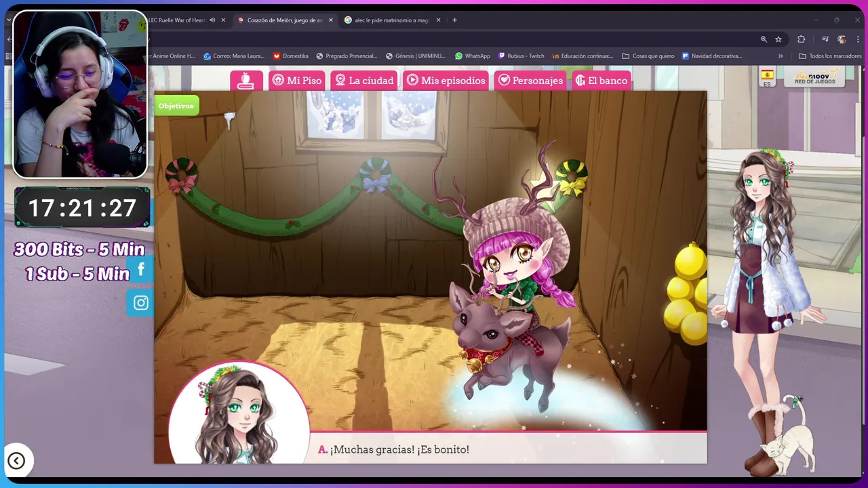Screen dimensions: 868x488
Task: Open the Rubius - Twitch bookmark
Action: pos(521,56)
